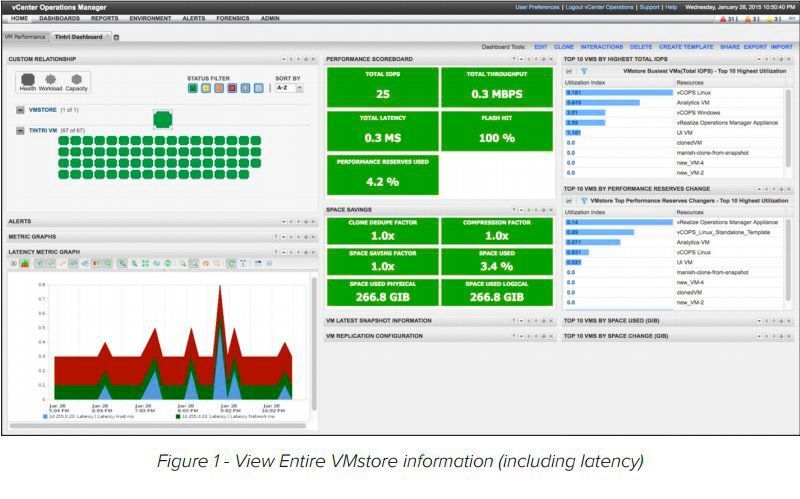Click EDIT in Dashboard Tools
Image resolution: width=800 pixels, height=499 pixels.
[540, 47]
